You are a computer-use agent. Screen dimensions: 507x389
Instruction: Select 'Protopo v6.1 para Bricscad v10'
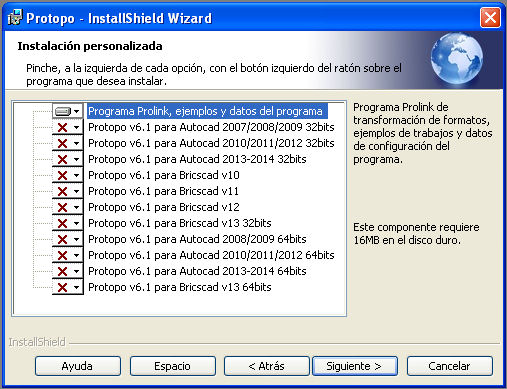164,175
